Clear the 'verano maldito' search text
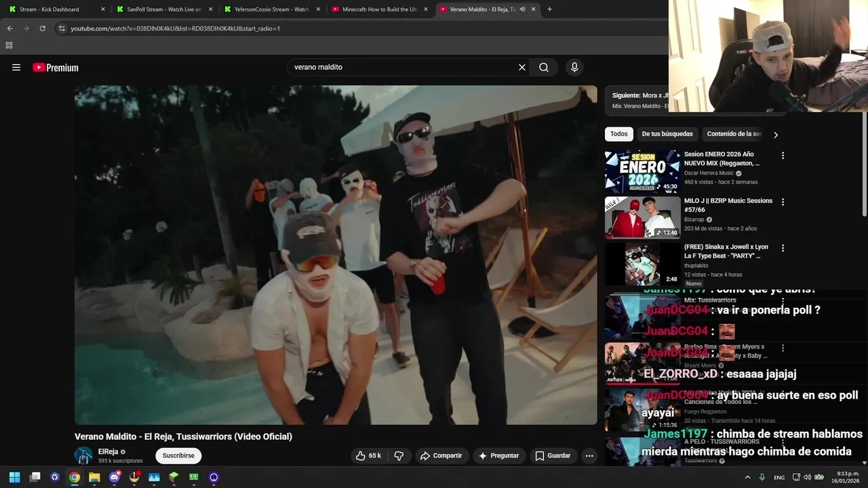868x488 pixels. point(522,67)
